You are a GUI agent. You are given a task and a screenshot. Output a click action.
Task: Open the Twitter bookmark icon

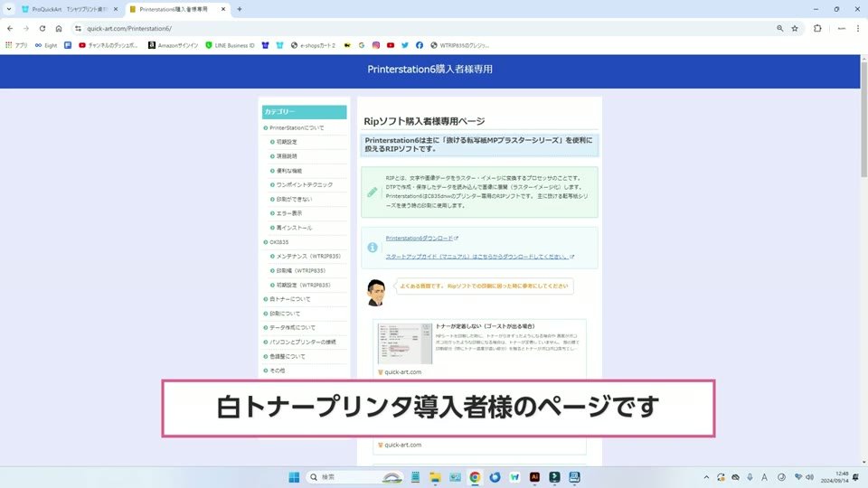pyautogui.click(x=405, y=45)
